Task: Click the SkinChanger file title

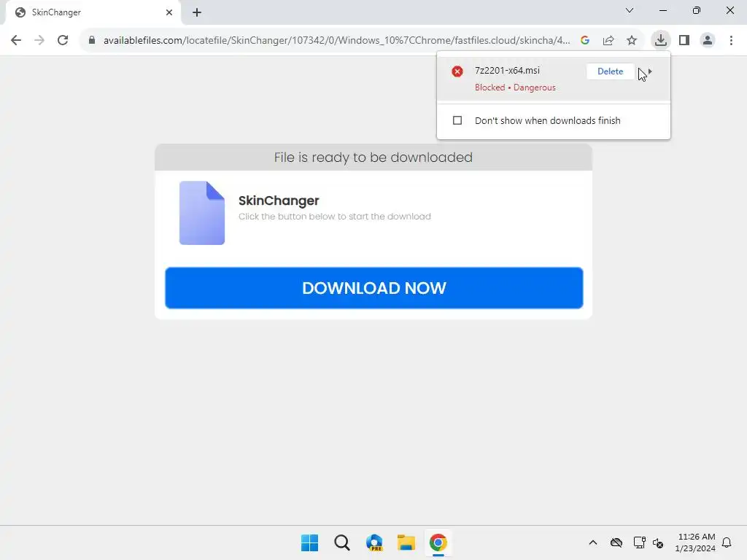Action: [x=279, y=201]
